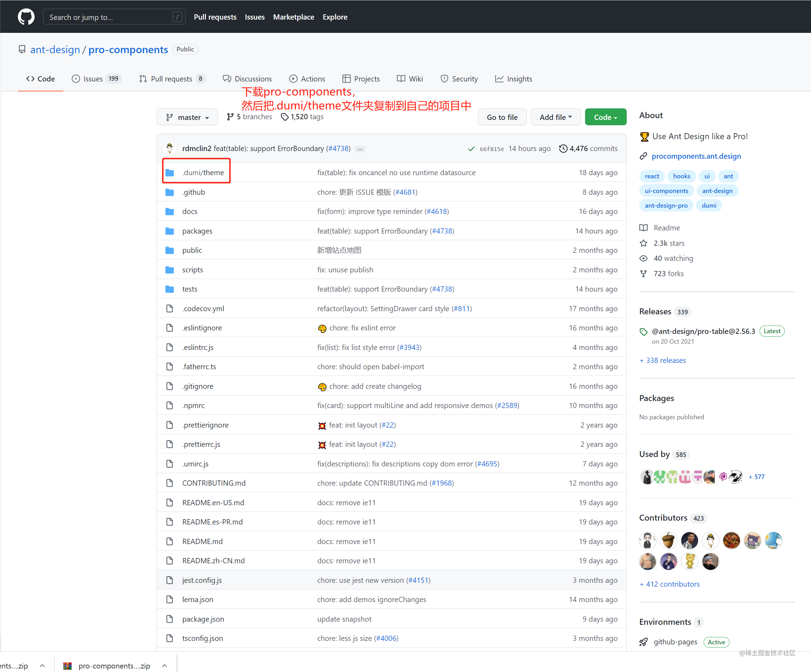This screenshot has width=811, height=672.
Task: Click the repository icon before ant-design
Action: click(x=22, y=49)
